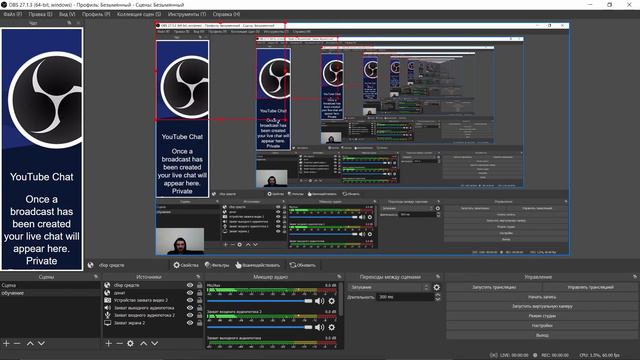This screenshot has width=640, height=360.
Task: Toggle visibility of Захват входного аудиопотока 2 source
Action: point(190,315)
